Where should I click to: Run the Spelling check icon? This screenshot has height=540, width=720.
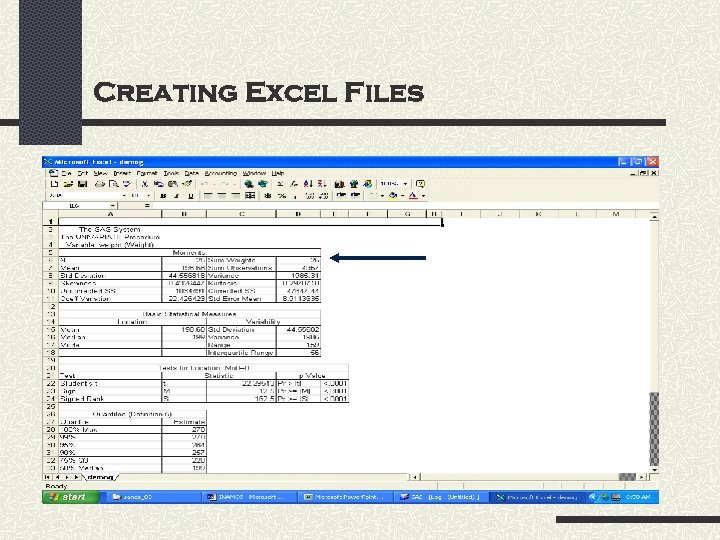tap(126, 184)
